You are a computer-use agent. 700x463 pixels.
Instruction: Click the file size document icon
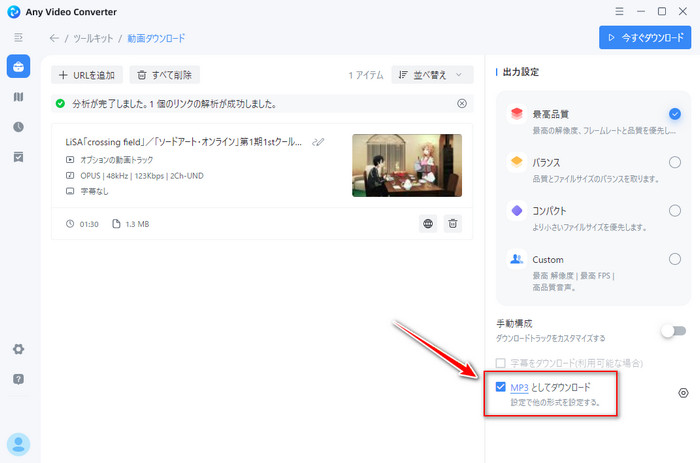tap(116, 224)
